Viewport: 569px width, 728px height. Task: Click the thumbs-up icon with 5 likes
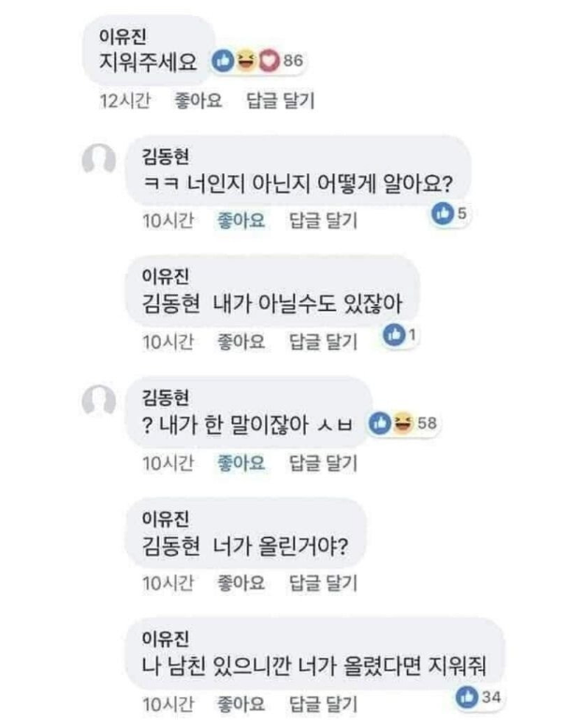tap(447, 213)
